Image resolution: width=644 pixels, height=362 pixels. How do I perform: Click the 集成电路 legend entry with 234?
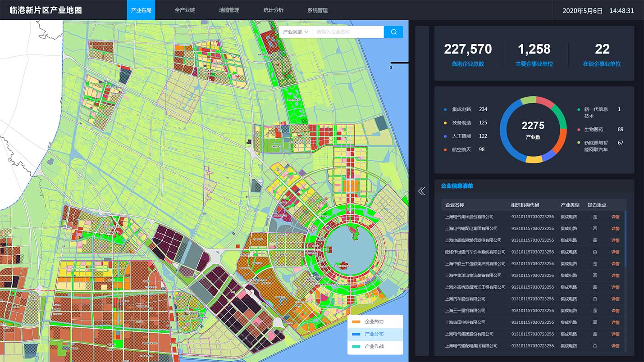(x=466, y=109)
